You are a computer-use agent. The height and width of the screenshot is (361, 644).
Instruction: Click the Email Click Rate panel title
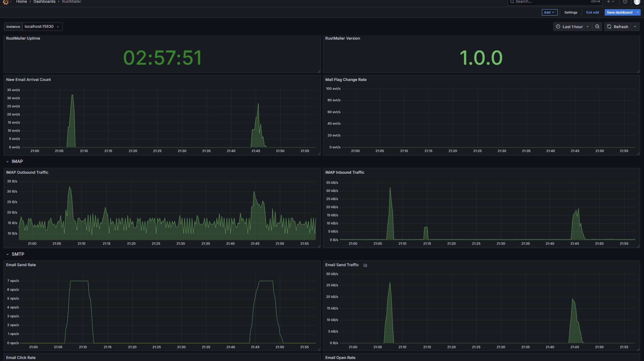click(x=21, y=358)
